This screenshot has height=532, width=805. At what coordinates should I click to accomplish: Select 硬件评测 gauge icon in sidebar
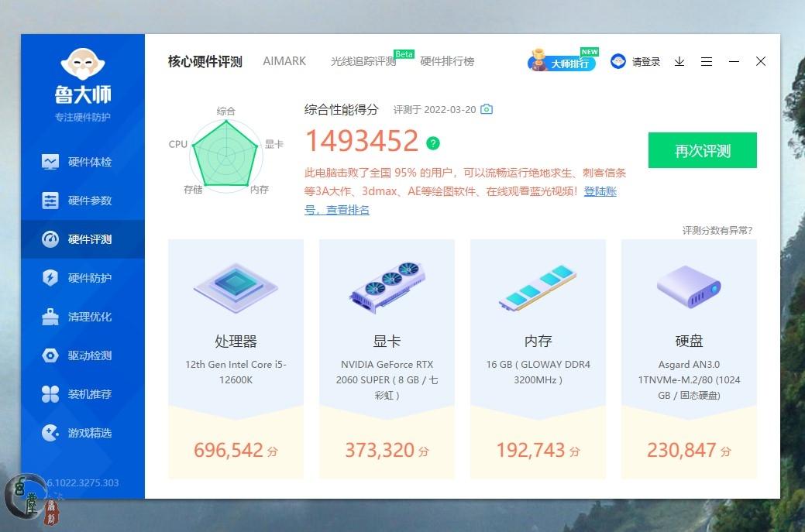tap(50, 239)
